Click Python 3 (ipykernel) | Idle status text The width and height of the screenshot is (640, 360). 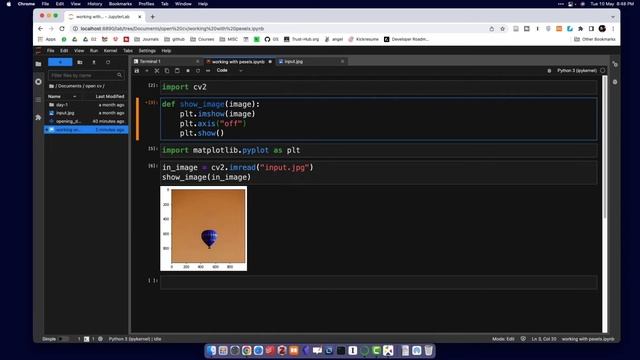[135, 339]
